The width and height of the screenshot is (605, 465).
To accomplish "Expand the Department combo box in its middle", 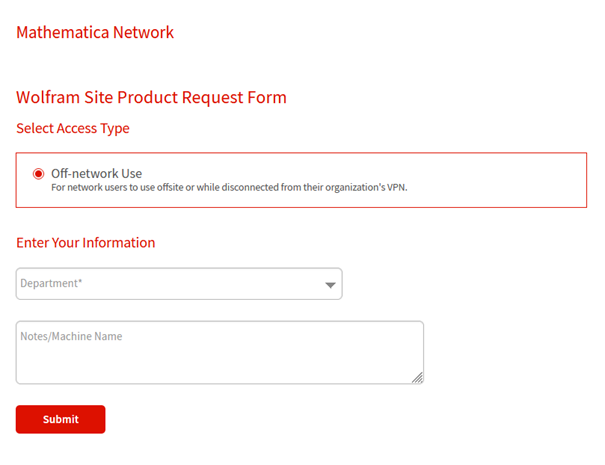I will 180,284.
